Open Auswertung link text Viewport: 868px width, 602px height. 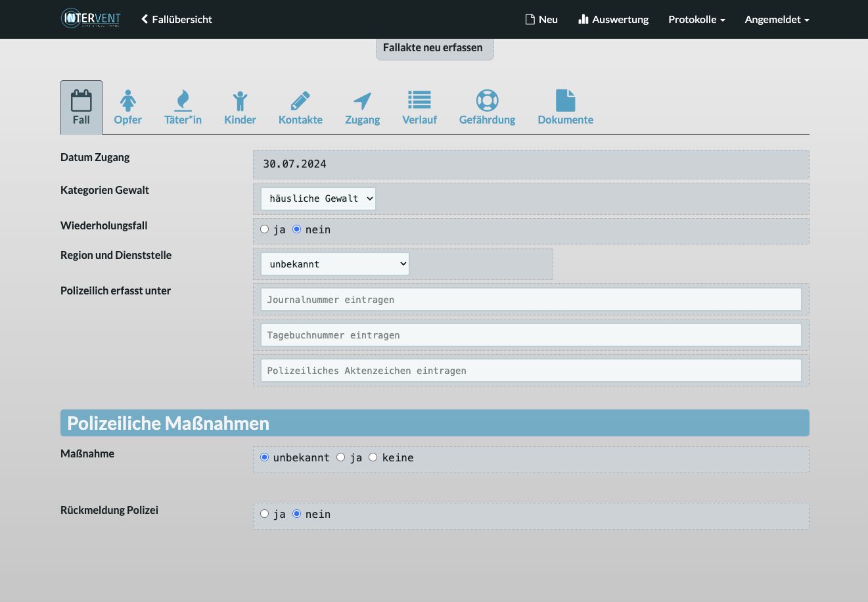tap(620, 19)
